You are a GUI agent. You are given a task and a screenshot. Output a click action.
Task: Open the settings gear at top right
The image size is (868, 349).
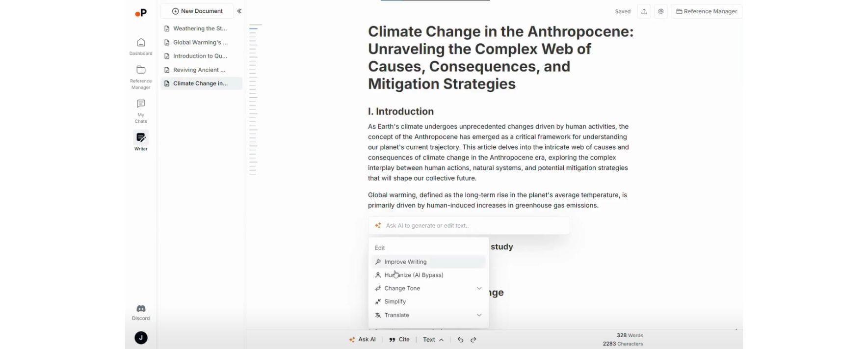(x=660, y=11)
